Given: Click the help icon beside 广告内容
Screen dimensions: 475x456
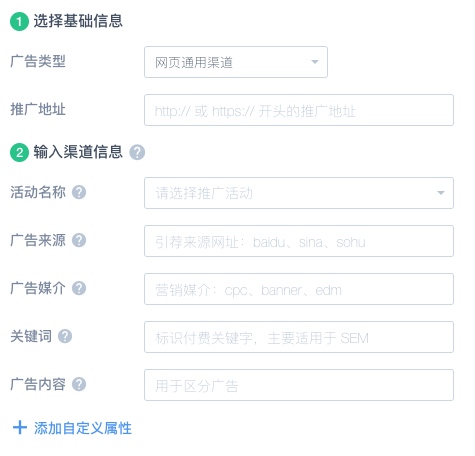Looking at the screenshot, I should [x=79, y=384].
